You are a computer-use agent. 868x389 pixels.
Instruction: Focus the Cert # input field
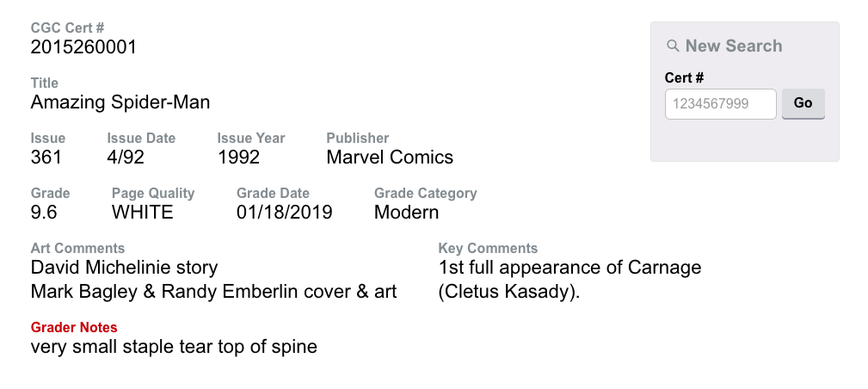pyautogui.click(x=720, y=104)
